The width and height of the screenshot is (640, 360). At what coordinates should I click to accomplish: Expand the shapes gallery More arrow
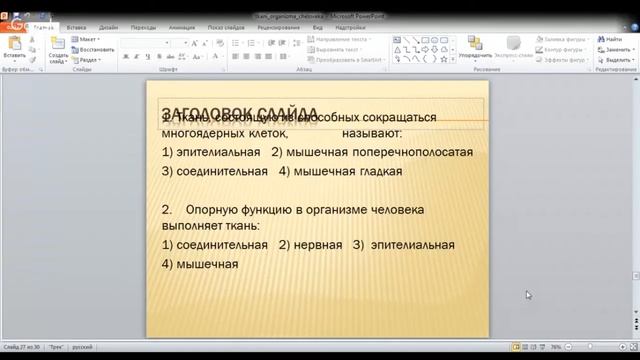453,60
